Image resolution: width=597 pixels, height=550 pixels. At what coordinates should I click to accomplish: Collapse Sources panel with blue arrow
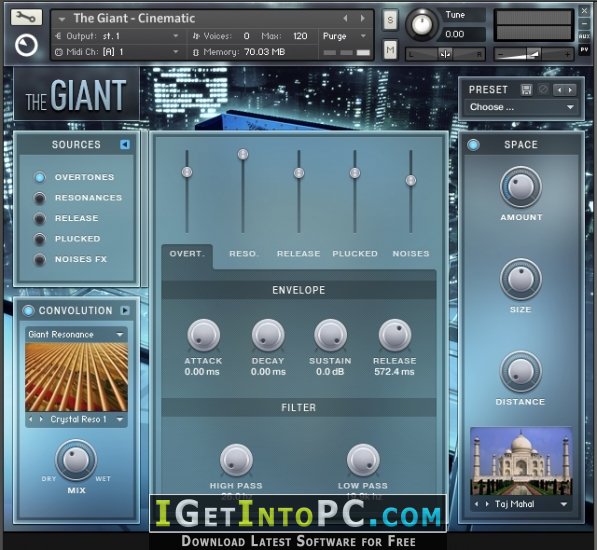coord(125,144)
